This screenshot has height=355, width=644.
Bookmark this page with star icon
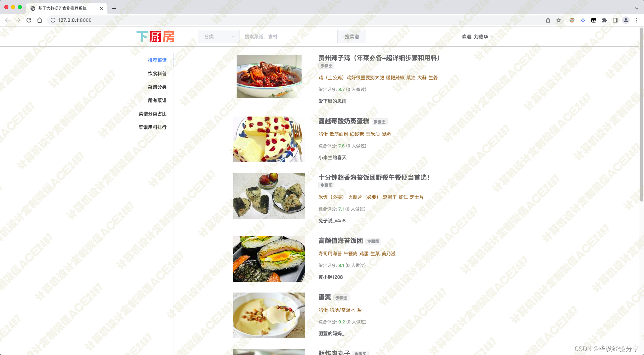(559, 20)
